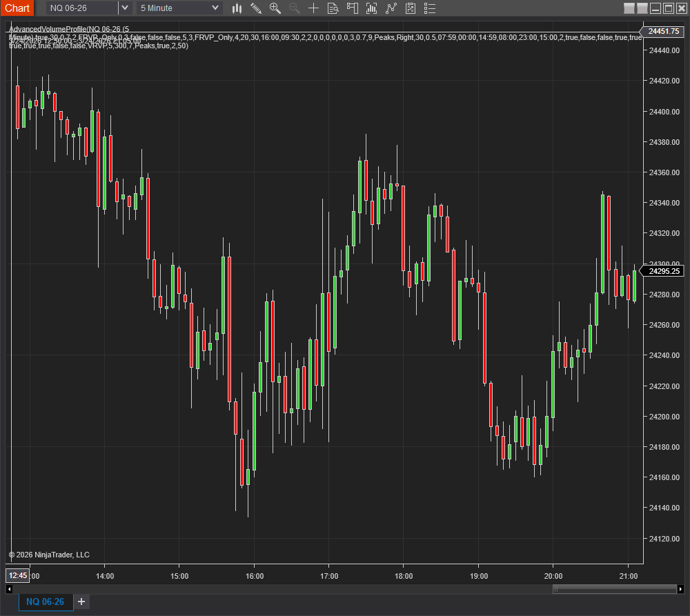The width and height of the screenshot is (690, 616).
Task: Enable the crosshair cursor tool
Action: (313, 8)
